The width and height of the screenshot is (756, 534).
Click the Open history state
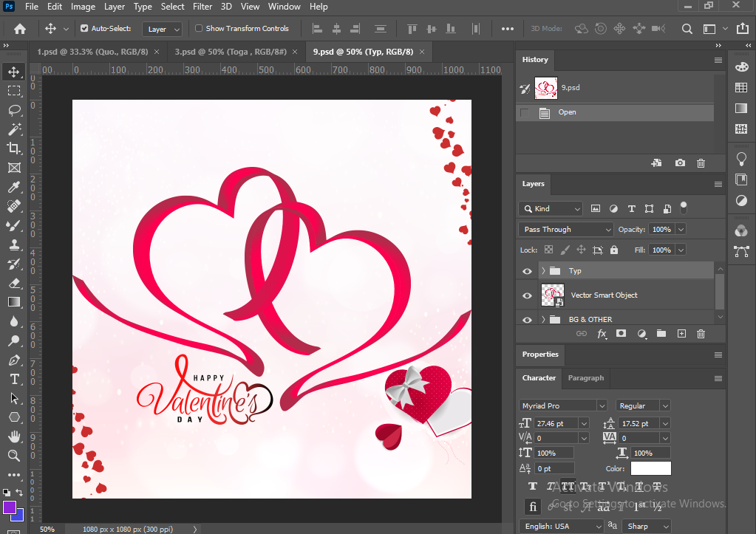pos(567,112)
